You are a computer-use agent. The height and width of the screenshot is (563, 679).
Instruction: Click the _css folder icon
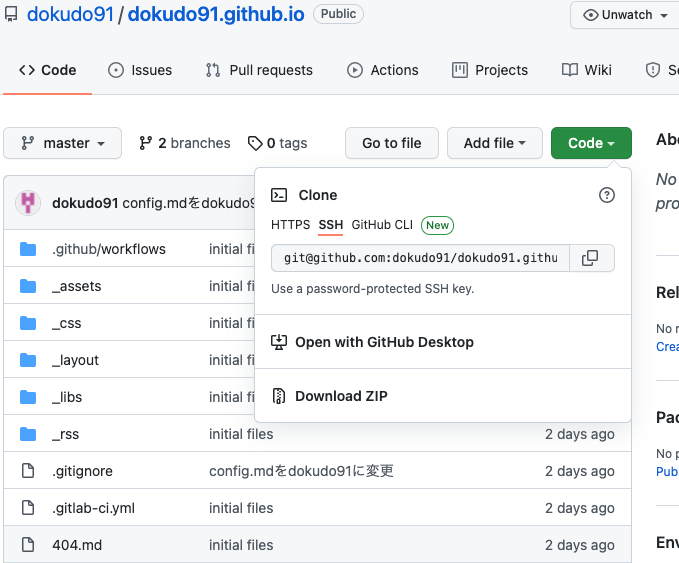[28, 323]
